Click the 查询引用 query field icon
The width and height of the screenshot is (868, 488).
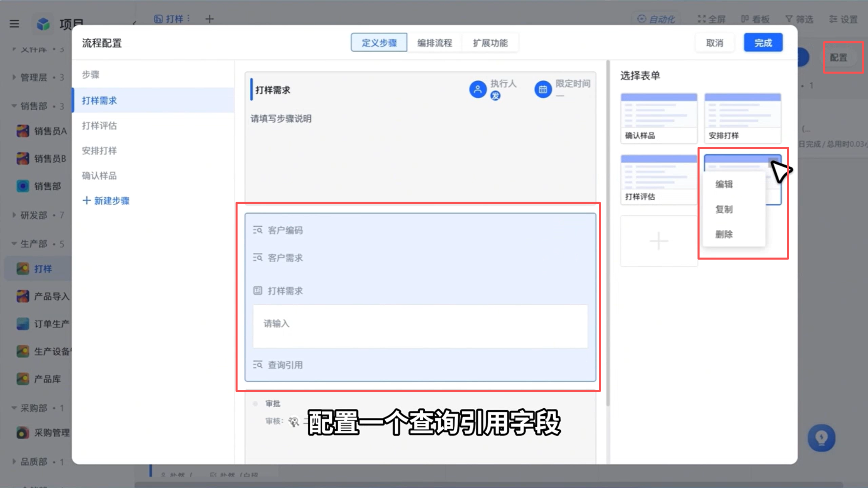tap(257, 365)
